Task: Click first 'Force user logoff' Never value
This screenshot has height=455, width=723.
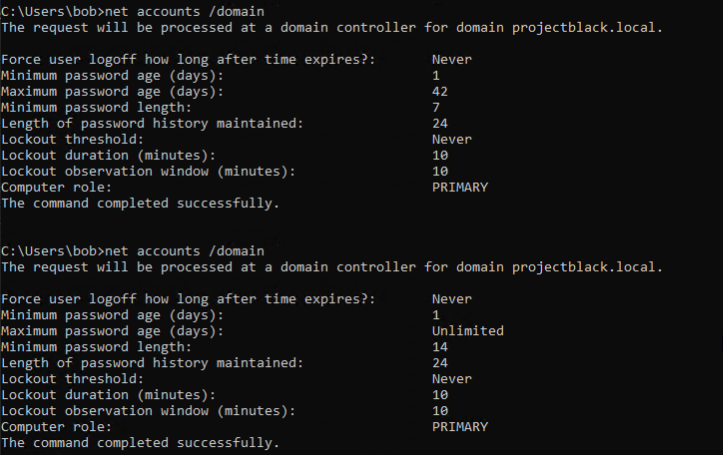Action: tap(452, 59)
